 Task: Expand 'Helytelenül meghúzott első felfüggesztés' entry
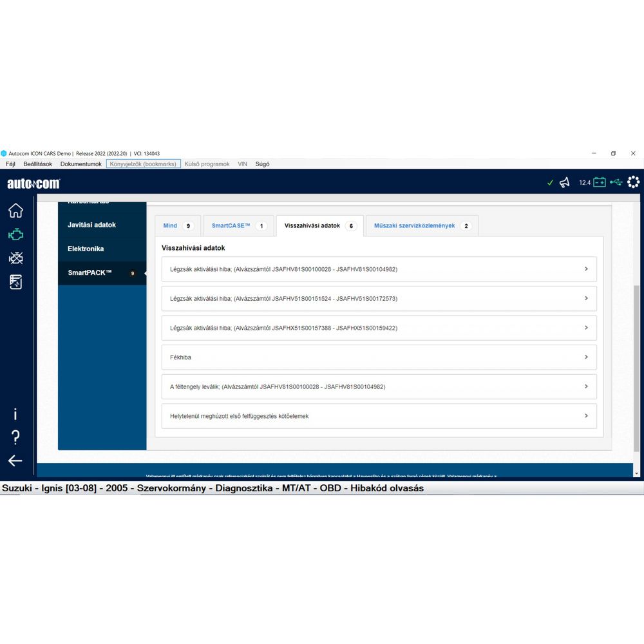(x=379, y=416)
